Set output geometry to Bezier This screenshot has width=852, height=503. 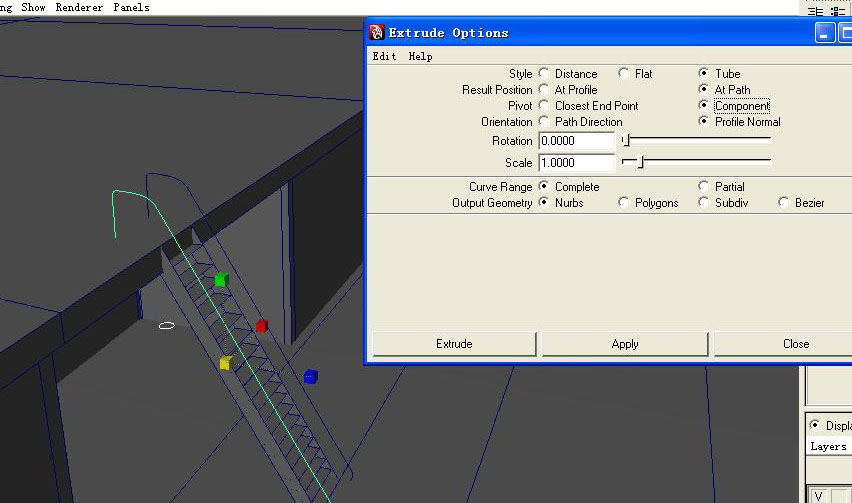[784, 202]
